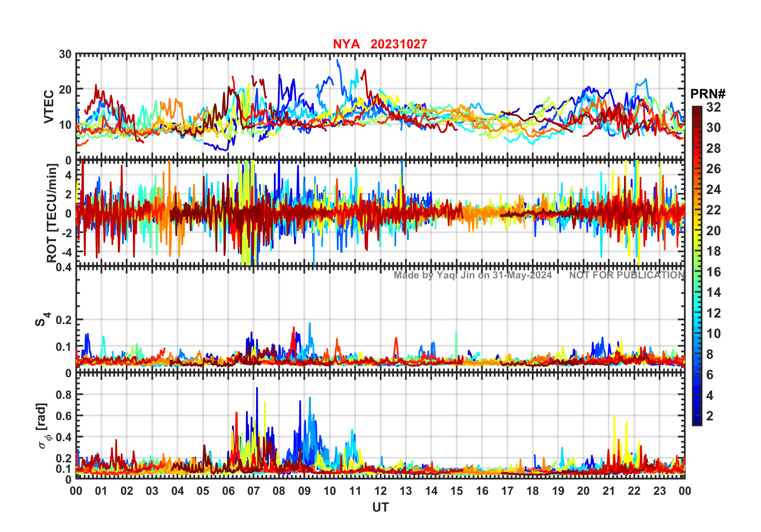Select PRN colorbar tick label "2"
The image size is (761, 532).
click(x=710, y=416)
